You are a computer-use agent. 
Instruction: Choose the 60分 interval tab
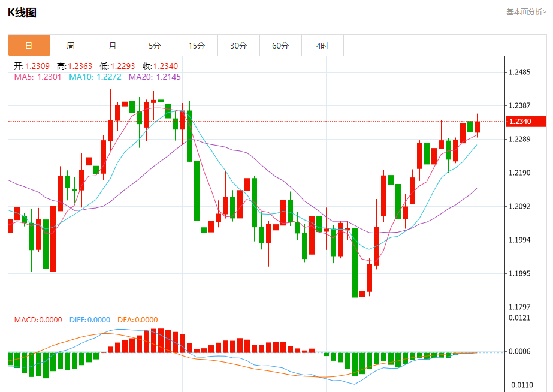coord(280,46)
